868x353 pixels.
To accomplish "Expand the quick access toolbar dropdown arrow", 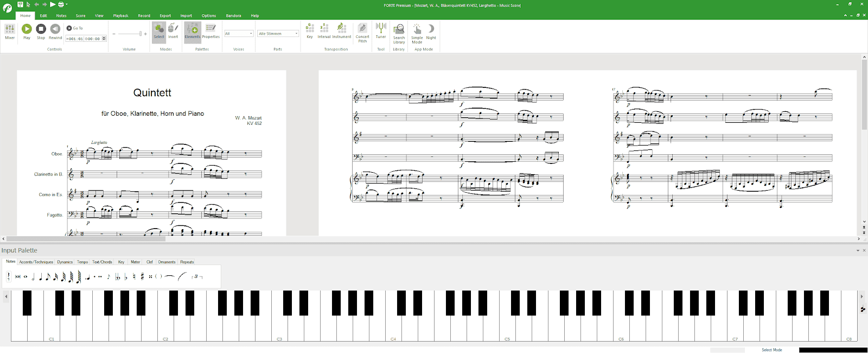I will click(x=67, y=4).
